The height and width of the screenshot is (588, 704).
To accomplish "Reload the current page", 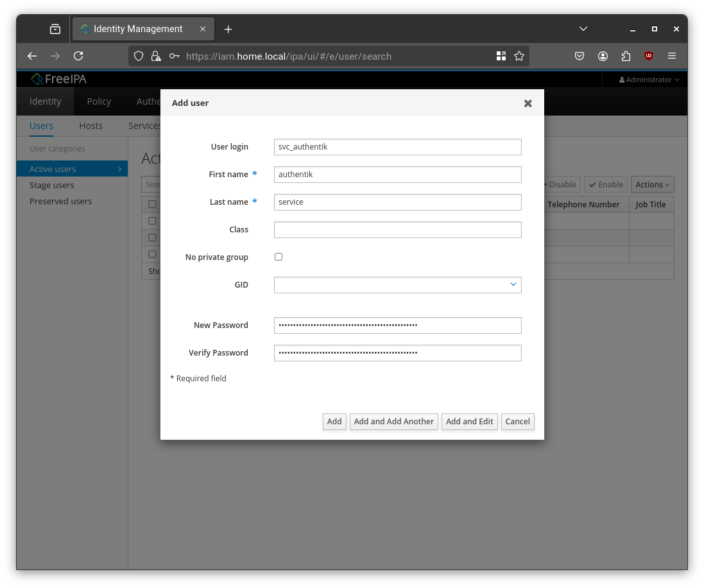I will [x=78, y=56].
